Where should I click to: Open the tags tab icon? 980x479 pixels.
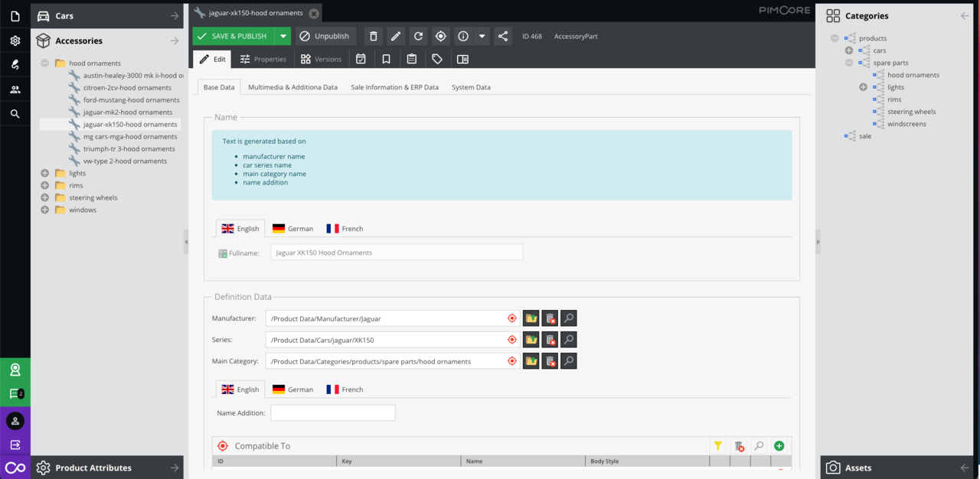[x=437, y=59]
